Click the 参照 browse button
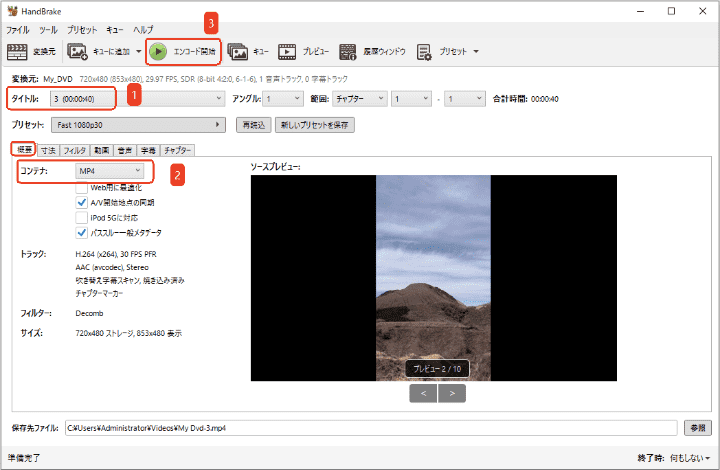This screenshot has width=720, height=470. pyautogui.click(x=696, y=428)
